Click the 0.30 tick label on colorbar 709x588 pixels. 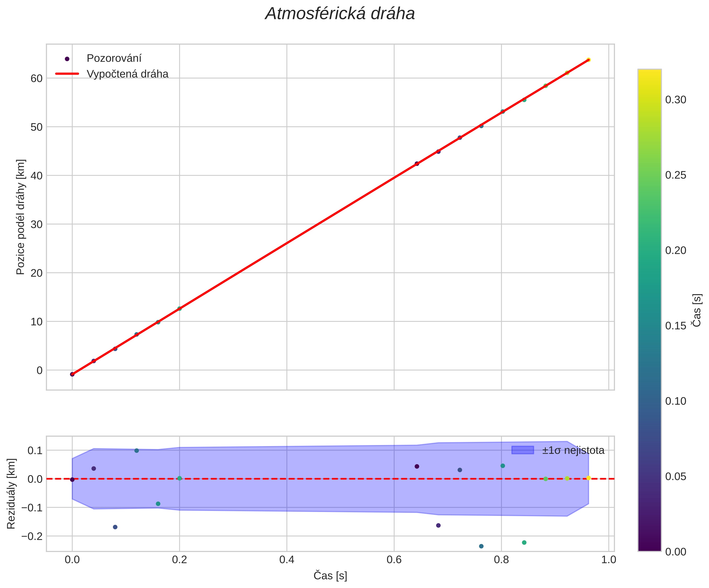pyautogui.click(x=675, y=100)
